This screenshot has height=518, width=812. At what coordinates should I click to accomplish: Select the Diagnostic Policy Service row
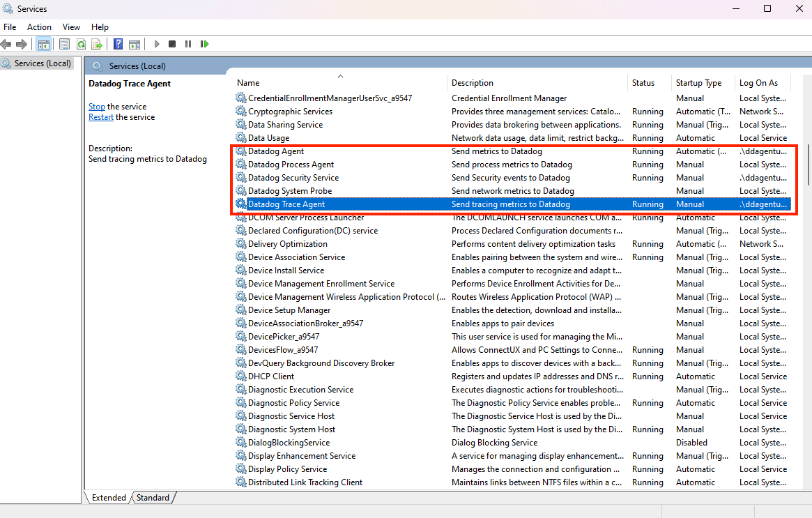coord(513,403)
